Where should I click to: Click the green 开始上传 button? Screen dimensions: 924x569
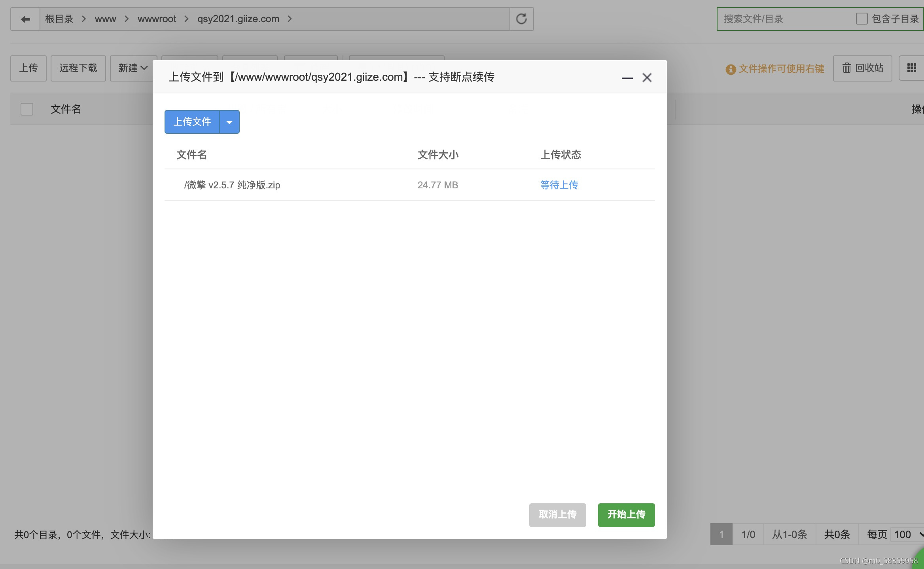626,514
